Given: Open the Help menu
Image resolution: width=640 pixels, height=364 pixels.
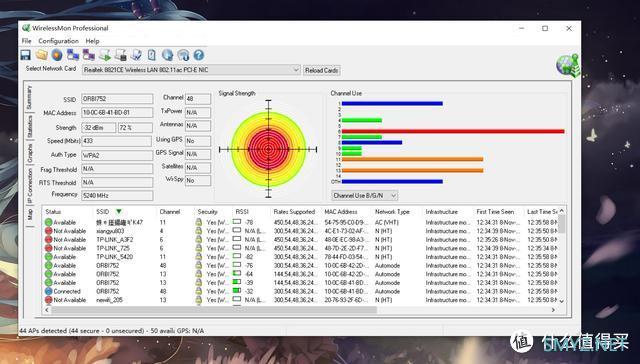Looking at the screenshot, I should 92,41.
